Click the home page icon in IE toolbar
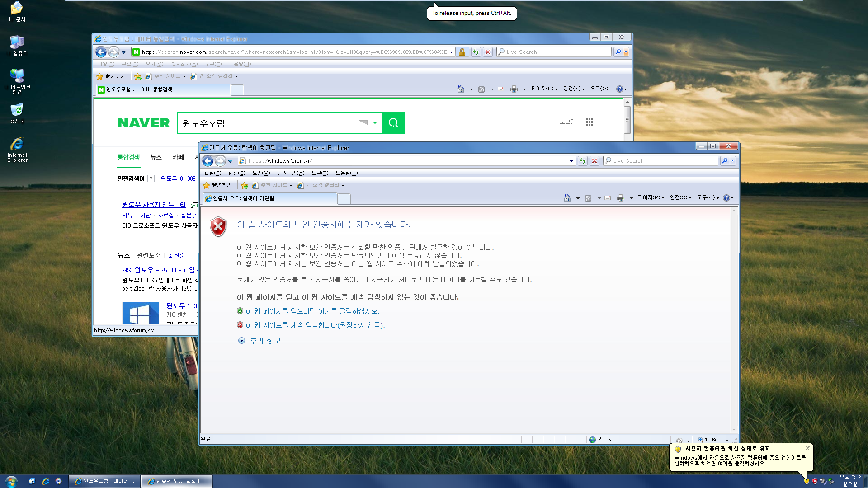The height and width of the screenshot is (488, 868). point(566,198)
